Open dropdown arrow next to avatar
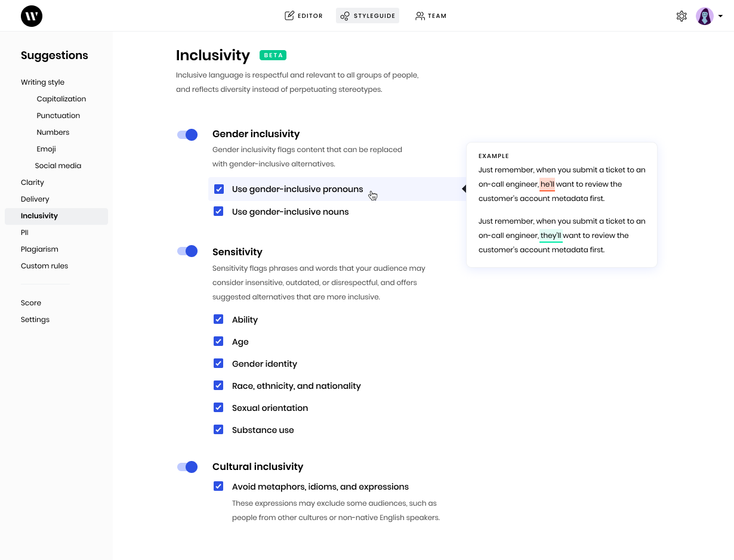 [721, 17]
